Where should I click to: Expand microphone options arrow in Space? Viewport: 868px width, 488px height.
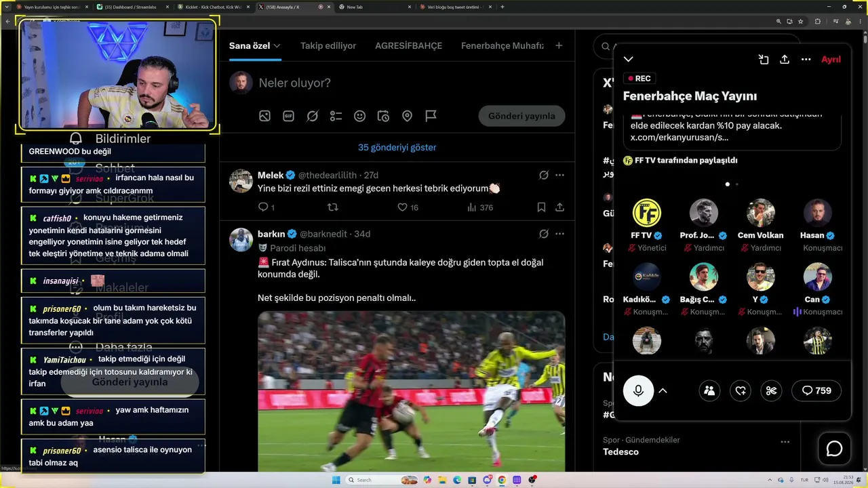point(663,390)
